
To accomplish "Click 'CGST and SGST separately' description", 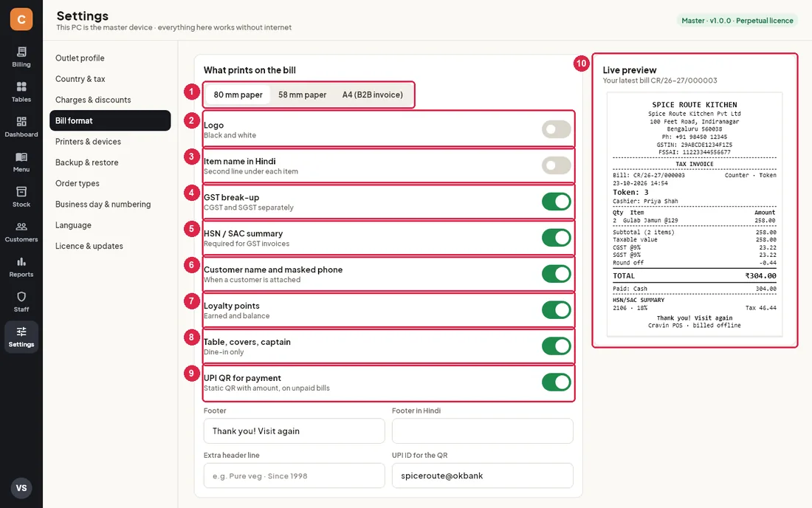I will point(249,207).
